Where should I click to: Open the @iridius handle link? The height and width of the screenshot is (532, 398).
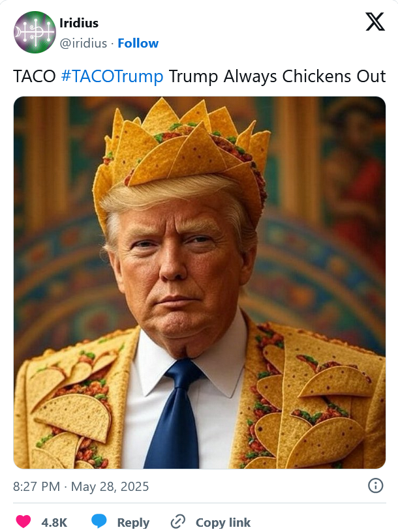click(84, 44)
